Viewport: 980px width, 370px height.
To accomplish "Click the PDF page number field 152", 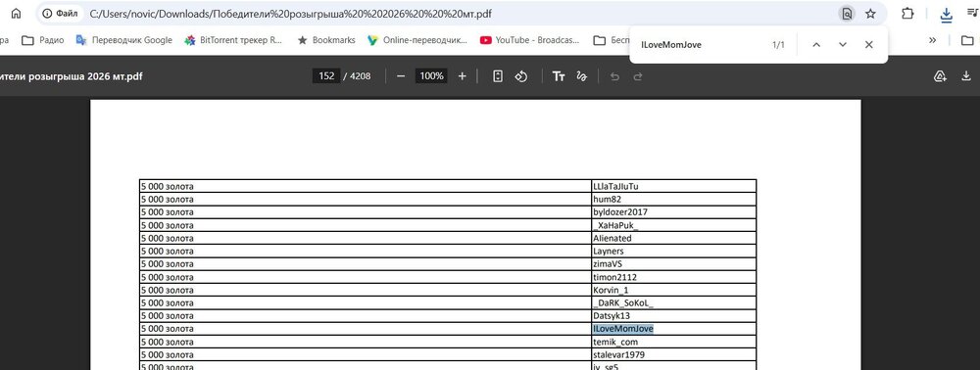I will click(326, 76).
